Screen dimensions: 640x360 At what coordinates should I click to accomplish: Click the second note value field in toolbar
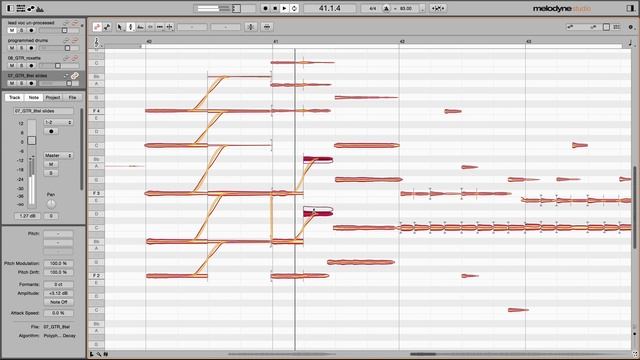pyautogui.click(x=225, y=27)
